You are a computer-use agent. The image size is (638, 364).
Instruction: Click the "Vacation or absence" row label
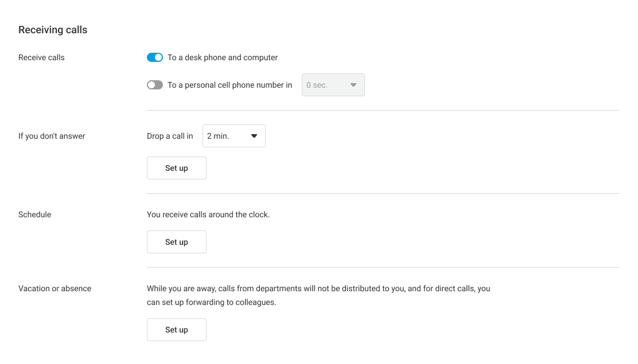tap(55, 288)
